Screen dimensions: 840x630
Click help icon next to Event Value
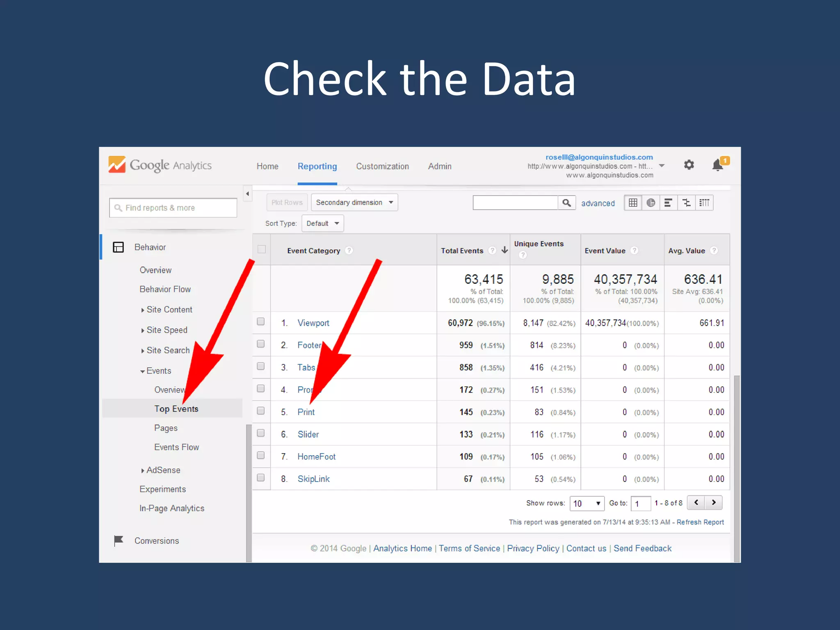(x=634, y=250)
